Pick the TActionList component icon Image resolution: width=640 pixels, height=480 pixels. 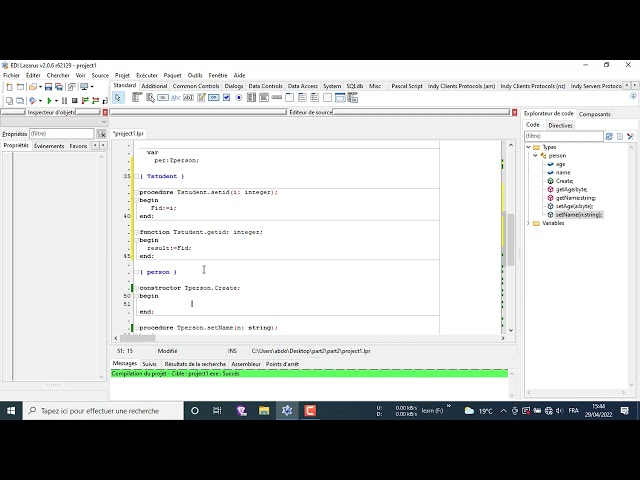353,98
